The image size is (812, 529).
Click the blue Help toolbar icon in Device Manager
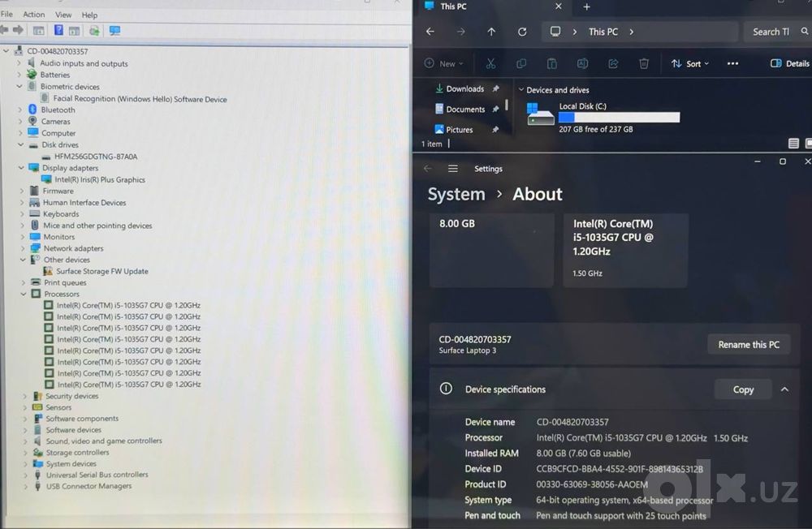click(x=58, y=31)
